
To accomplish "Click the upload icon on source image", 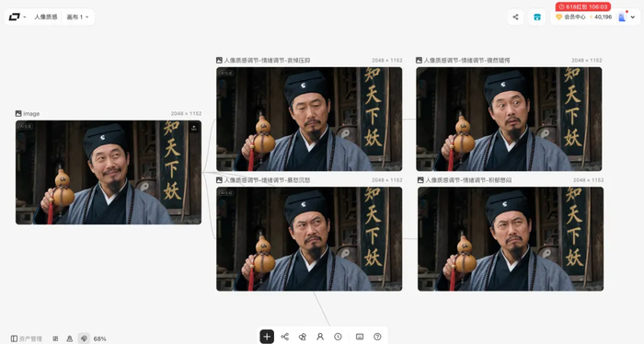I will click(194, 128).
